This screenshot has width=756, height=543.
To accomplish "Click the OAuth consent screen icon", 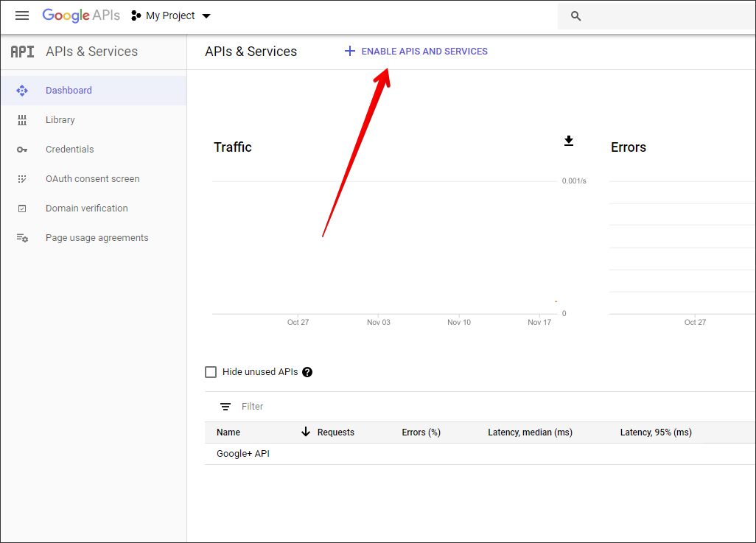I will pyautogui.click(x=22, y=179).
